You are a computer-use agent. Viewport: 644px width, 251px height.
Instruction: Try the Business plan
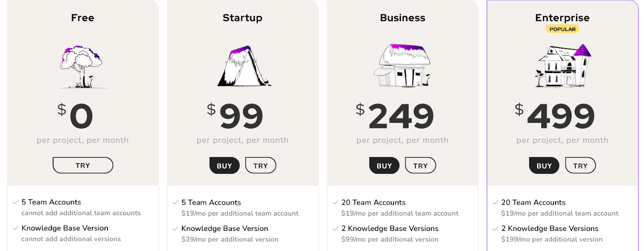pyautogui.click(x=420, y=166)
